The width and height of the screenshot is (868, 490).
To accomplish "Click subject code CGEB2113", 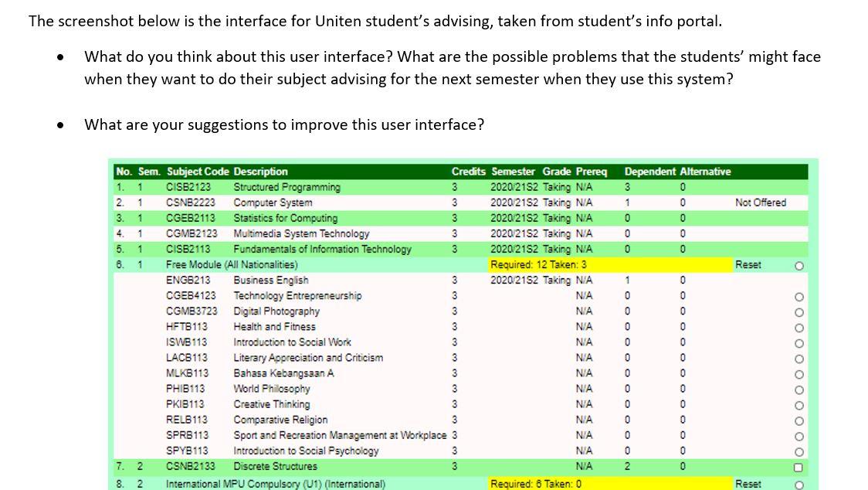I will (x=191, y=218).
